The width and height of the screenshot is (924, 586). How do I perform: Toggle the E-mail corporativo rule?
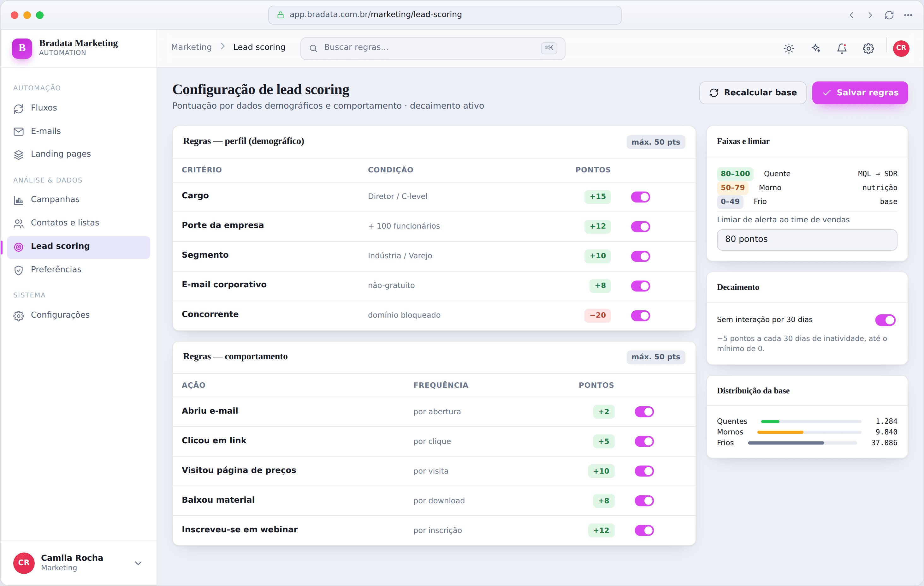(640, 286)
